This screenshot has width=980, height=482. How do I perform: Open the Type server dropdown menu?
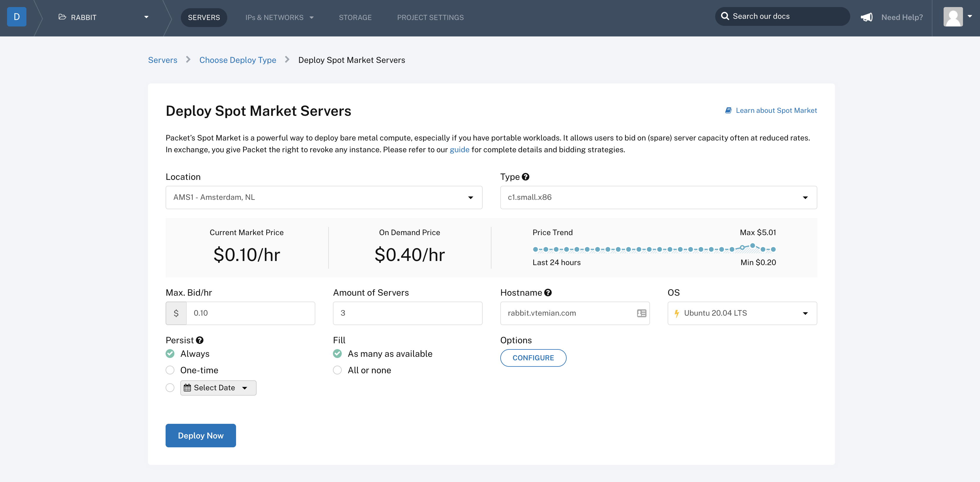(x=659, y=197)
